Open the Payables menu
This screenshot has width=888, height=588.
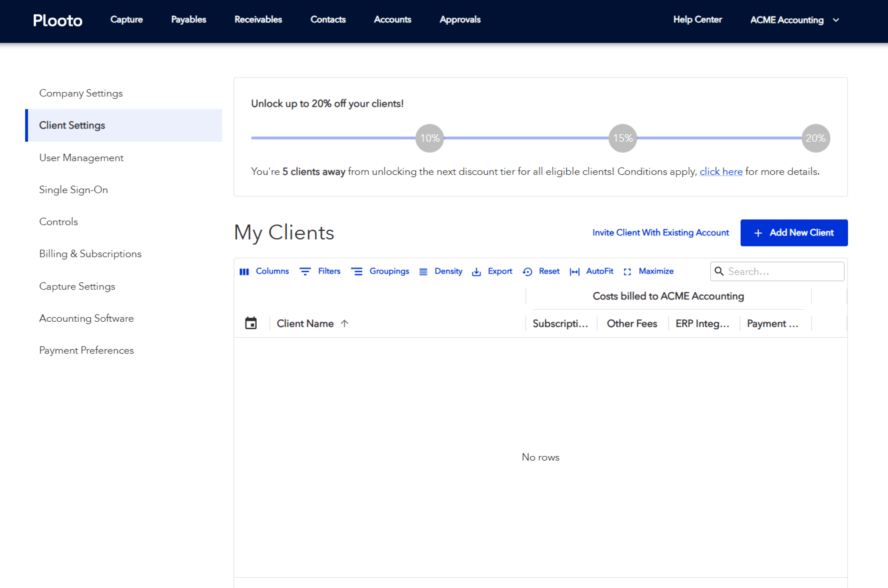click(x=188, y=19)
